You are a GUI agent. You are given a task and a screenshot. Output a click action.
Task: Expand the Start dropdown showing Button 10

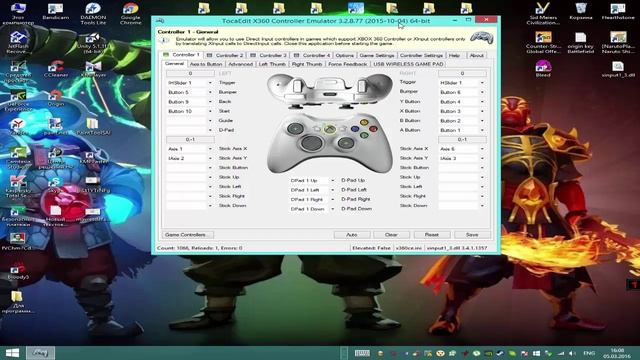tap(210, 111)
